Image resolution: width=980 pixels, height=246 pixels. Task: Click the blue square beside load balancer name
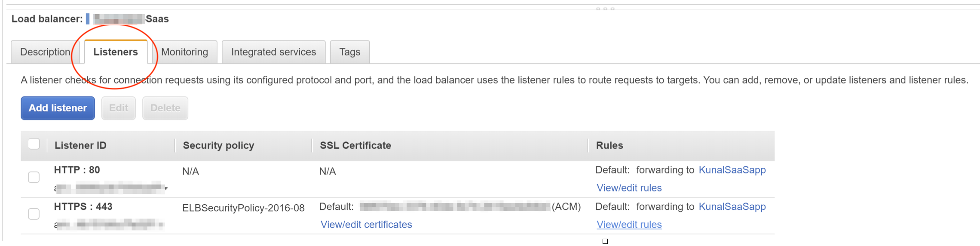point(88,19)
